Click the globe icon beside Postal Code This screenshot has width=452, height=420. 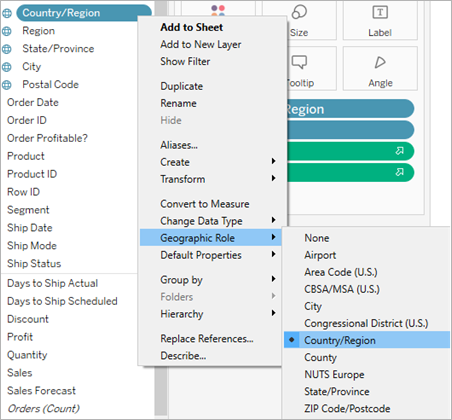tap(7, 85)
